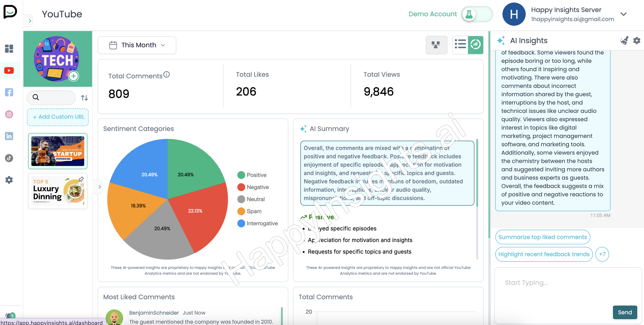Clear the AI Insights chat with the broom icon
The image size is (644, 325).
click(x=624, y=41)
